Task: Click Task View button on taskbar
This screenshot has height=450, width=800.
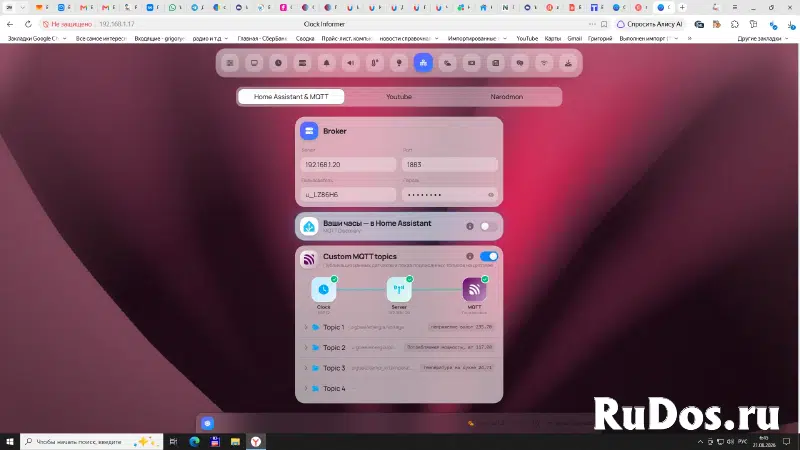Action: point(173,441)
